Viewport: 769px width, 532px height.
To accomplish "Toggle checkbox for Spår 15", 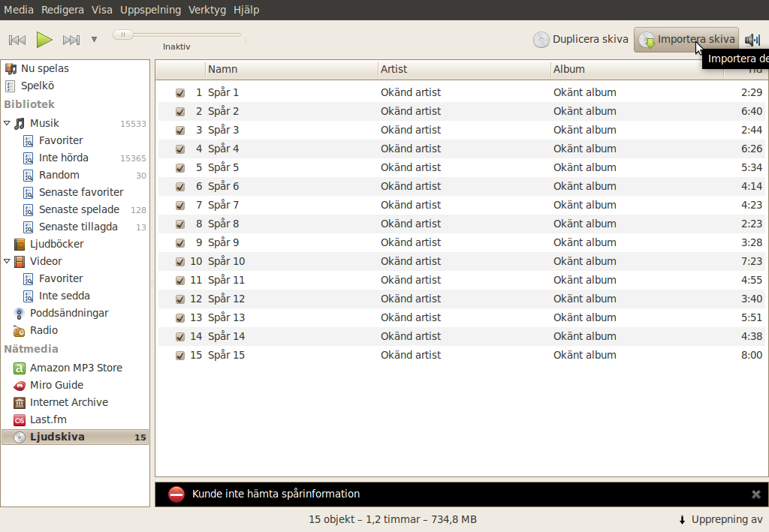I will tap(180, 355).
